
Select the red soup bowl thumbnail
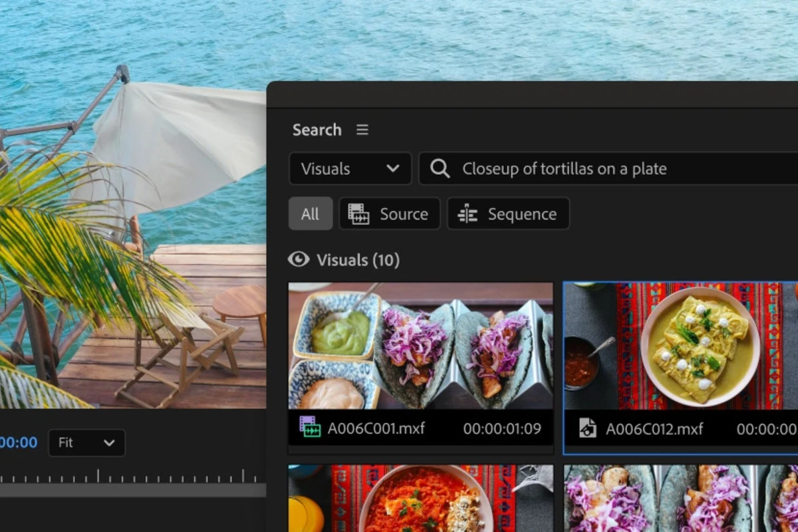tap(420, 498)
